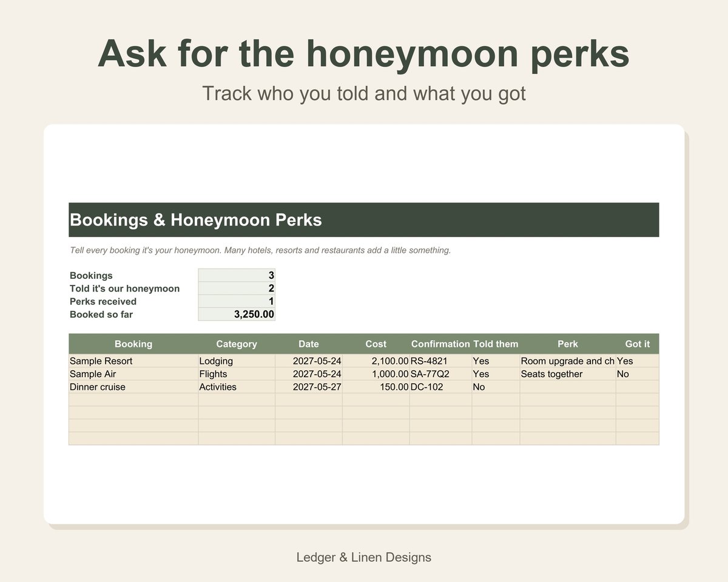
Task: Select the Sample Resort 'Told them' Yes cell
Action: (496, 361)
